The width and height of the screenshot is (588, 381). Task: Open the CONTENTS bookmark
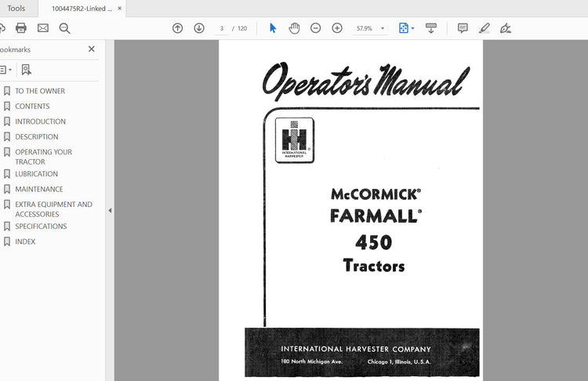(x=32, y=106)
